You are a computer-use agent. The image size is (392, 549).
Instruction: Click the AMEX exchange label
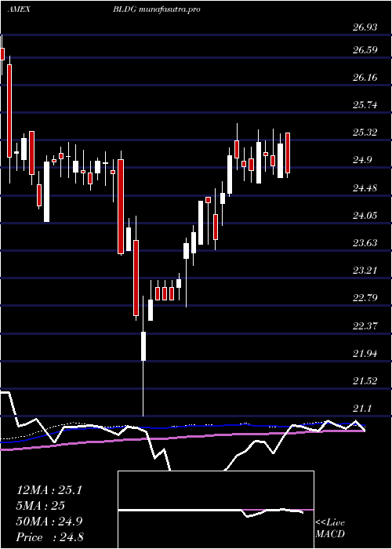point(19,9)
